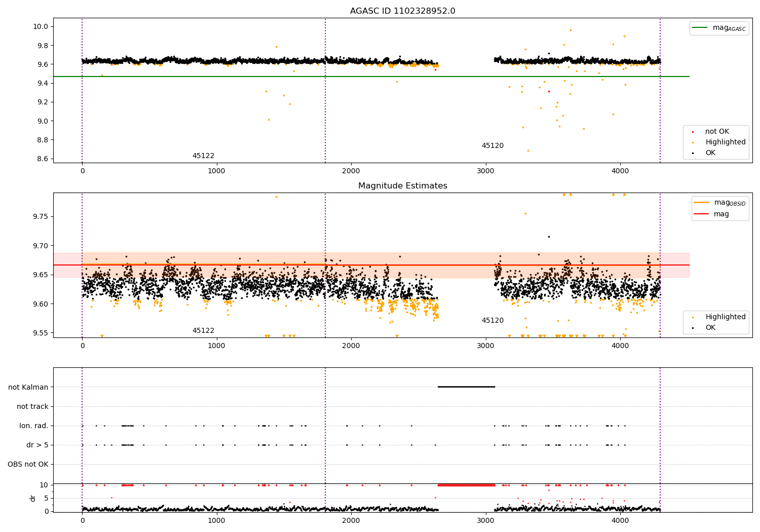Click the green mag AGASC horizontal line
Image resolution: width=760 pixels, height=532 pixels.
pos(371,77)
